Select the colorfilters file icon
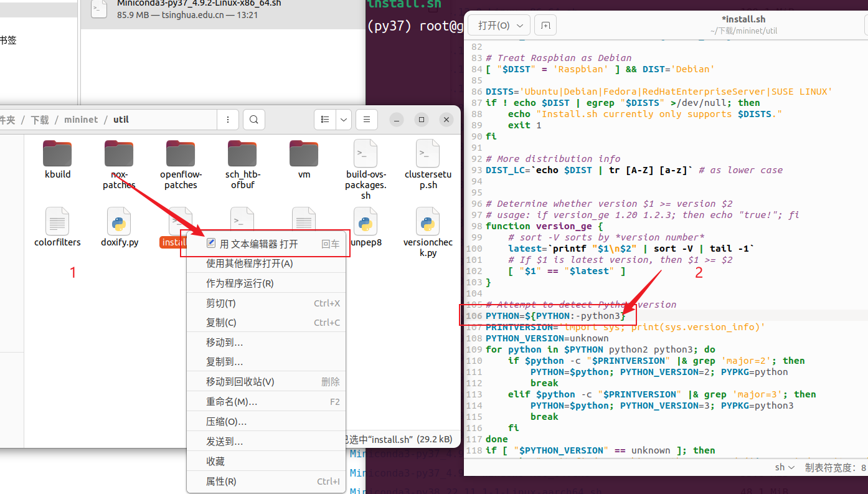Screen dimensions: 868x494 57,221
